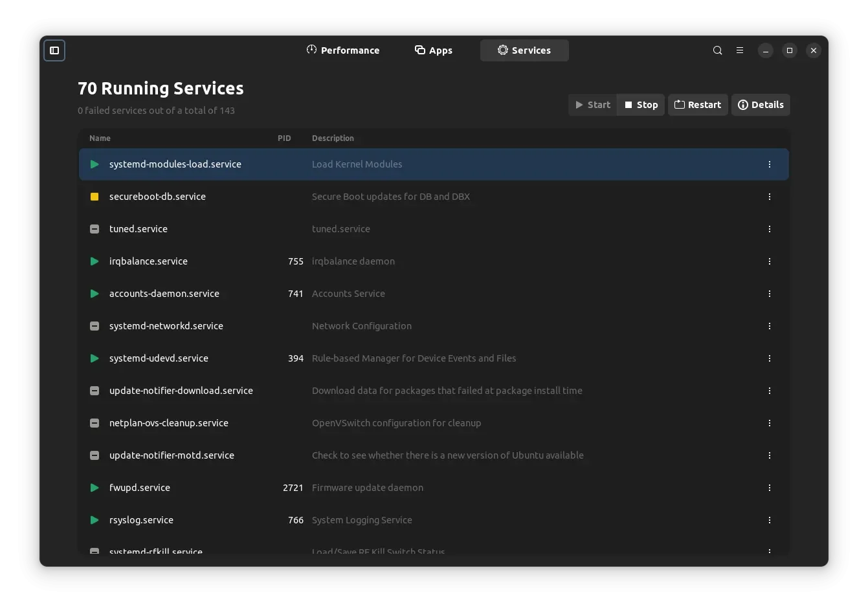This screenshot has width=868, height=610.
Task: Open more options for update-notifier-download.service
Action: pyautogui.click(x=770, y=391)
